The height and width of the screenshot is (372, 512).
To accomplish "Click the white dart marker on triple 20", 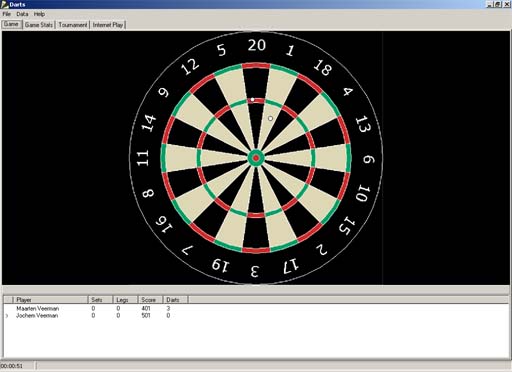I will (x=253, y=99).
